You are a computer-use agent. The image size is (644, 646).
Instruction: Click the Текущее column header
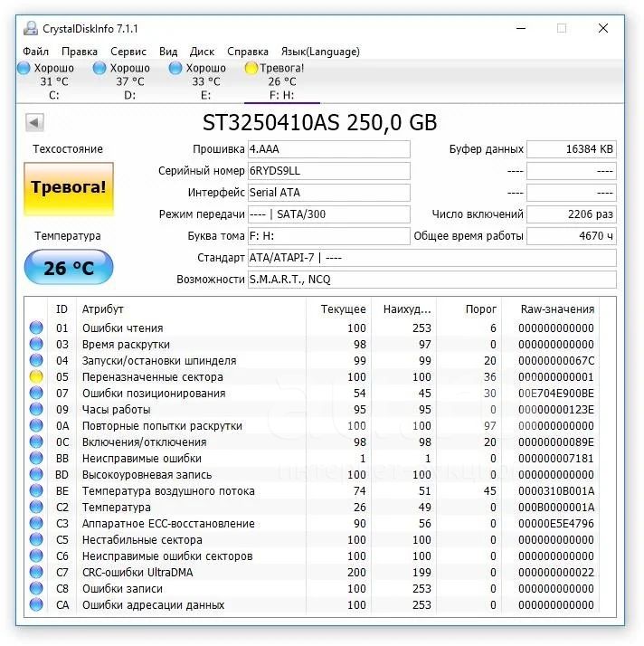[x=339, y=309]
